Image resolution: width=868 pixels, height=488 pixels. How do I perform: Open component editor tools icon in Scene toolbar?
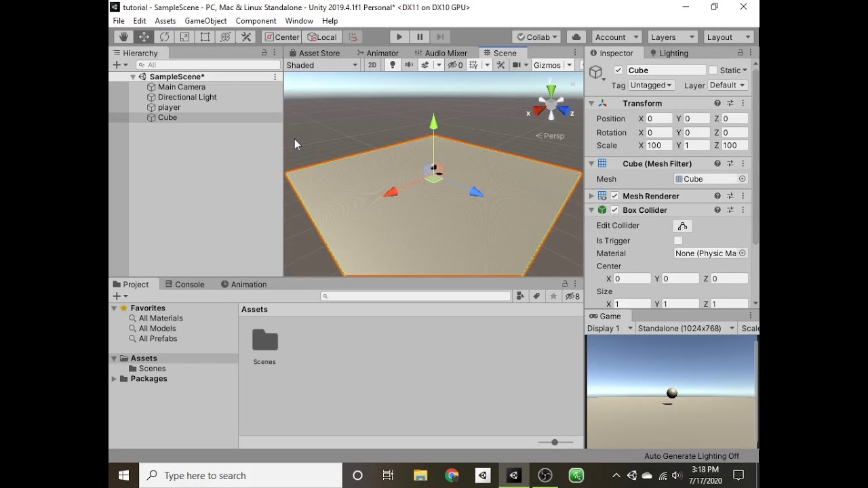tap(501, 65)
